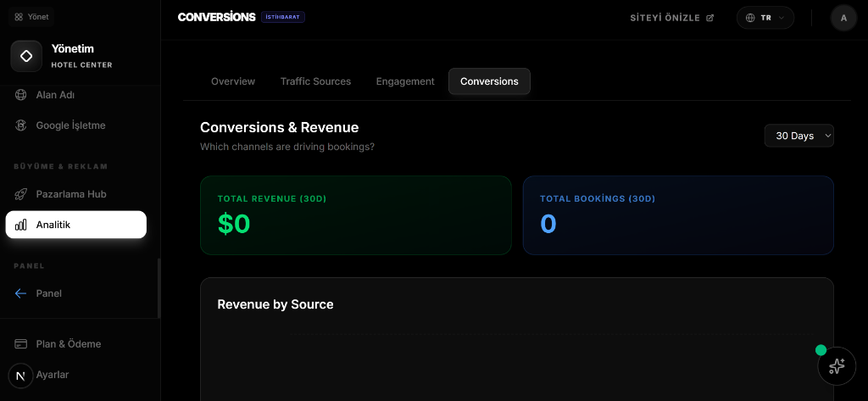Open the user avatar A menu
Image resolution: width=868 pixels, height=401 pixels.
coord(843,18)
